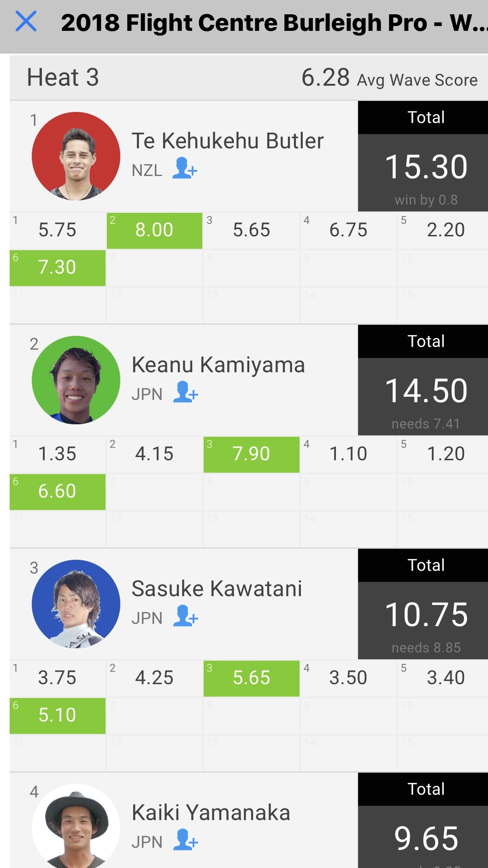Tap Keanu Kamiyama's name
The image size is (488, 868).
[x=218, y=365]
